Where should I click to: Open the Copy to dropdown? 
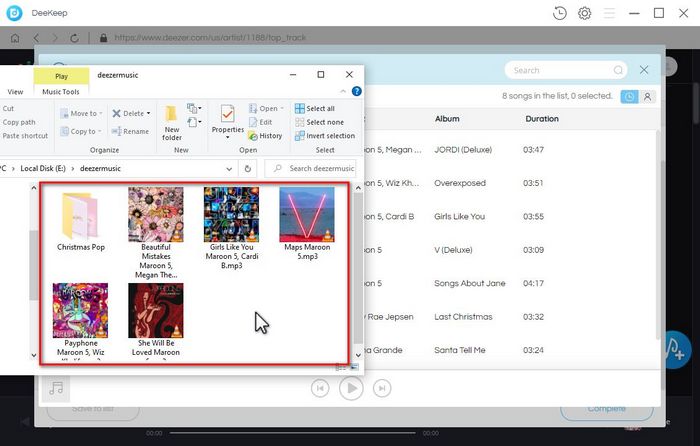tap(81, 131)
